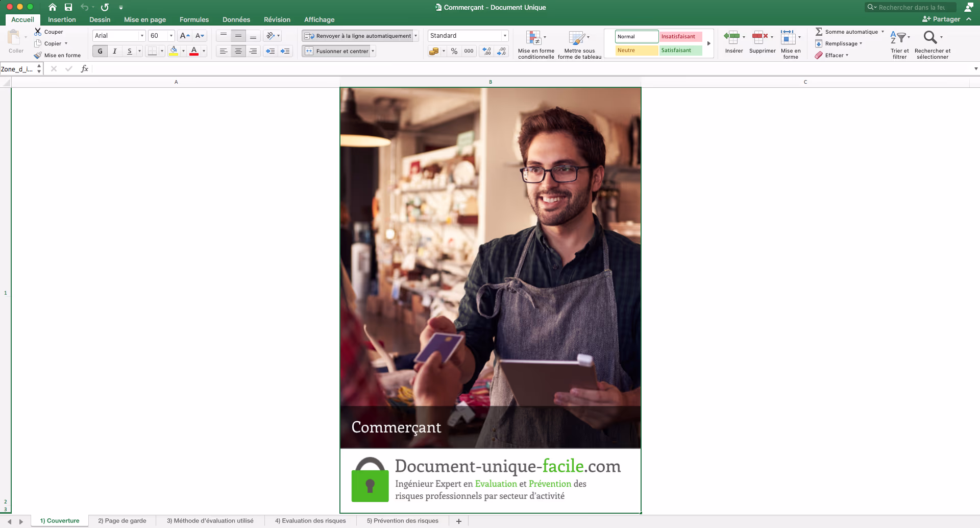Increase indent of cell content

pos(285,51)
